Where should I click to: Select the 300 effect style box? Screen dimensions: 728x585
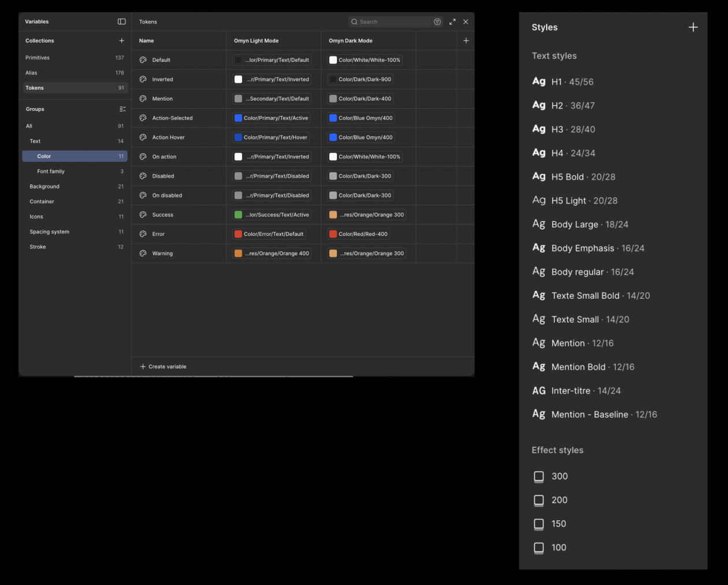click(538, 476)
